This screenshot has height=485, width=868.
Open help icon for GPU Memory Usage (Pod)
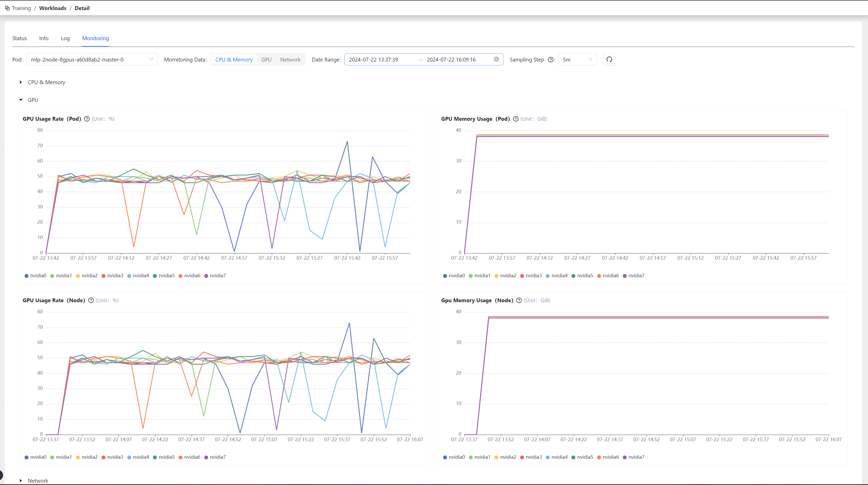pyautogui.click(x=516, y=119)
